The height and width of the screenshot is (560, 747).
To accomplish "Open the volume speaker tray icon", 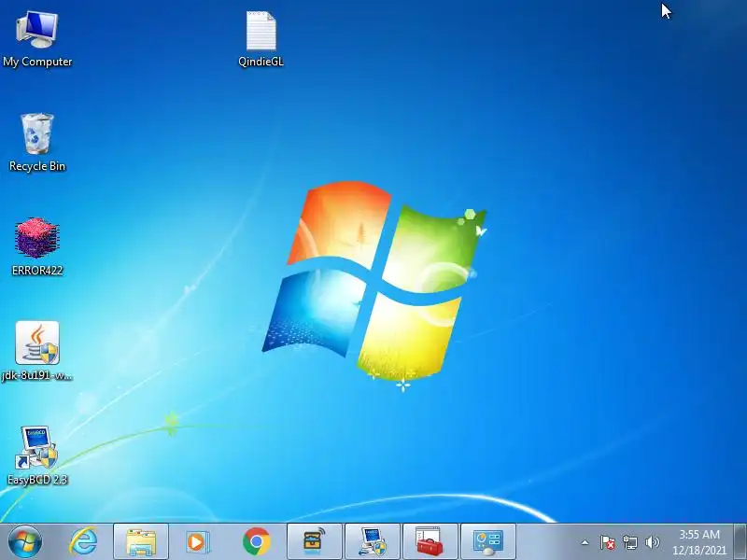I will (x=652, y=542).
